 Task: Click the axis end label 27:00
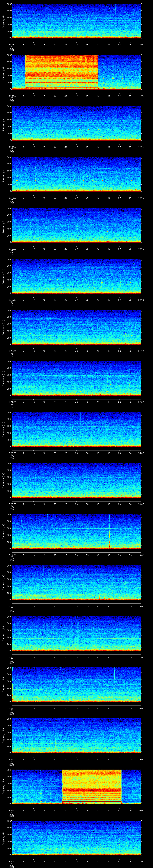point(141,657)
